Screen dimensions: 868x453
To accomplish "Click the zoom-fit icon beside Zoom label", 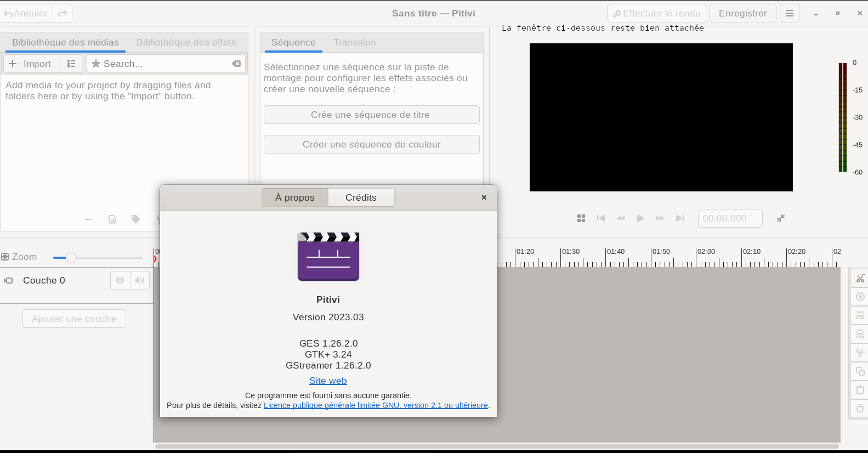I will pyautogui.click(x=5, y=257).
